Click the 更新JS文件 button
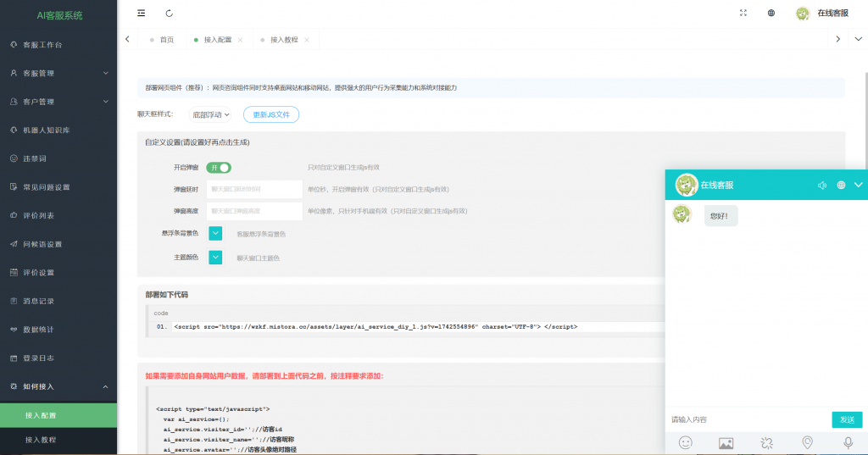This screenshot has width=868, height=455. point(271,114)
